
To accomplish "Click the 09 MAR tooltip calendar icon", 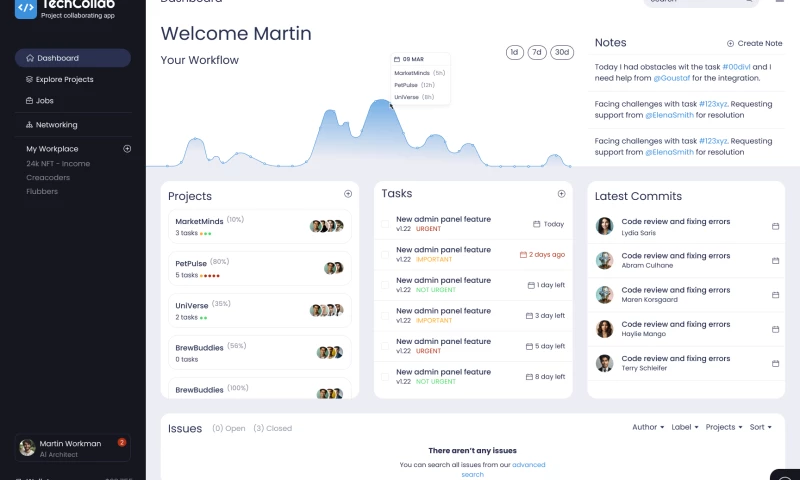I will pyautogui.click(x=396, y=59).
